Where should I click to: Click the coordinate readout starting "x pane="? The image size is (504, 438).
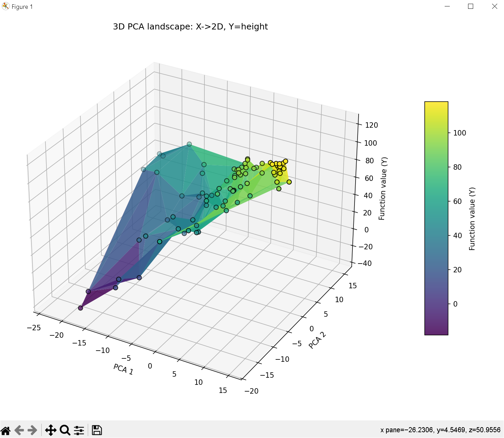[440, 430]
